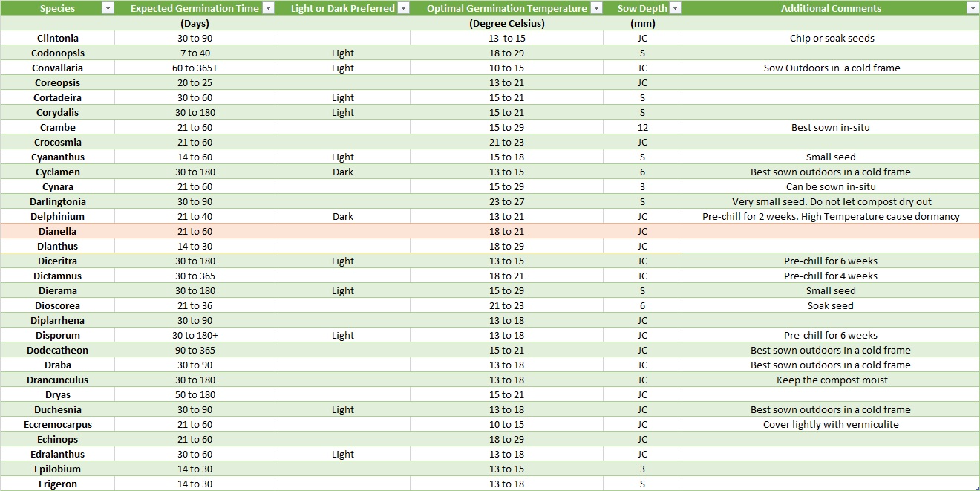Select the Draba species cell
This screenshot has width=980, height=491.
click(x=58, y=365)
